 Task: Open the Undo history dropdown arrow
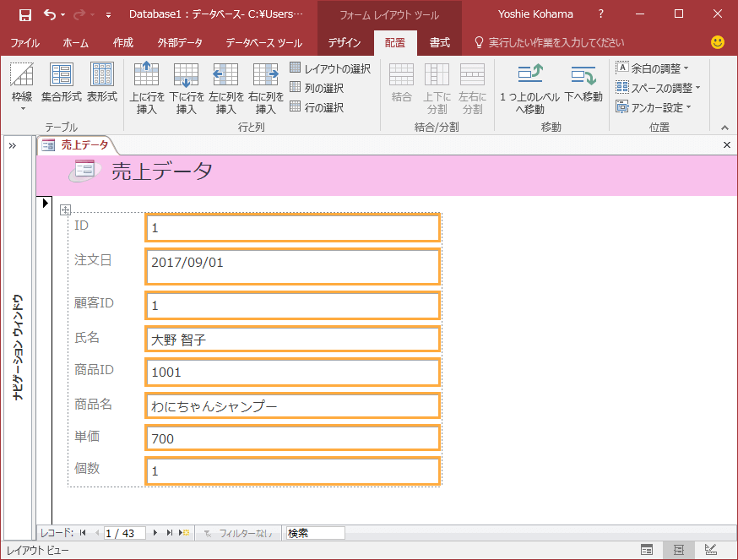pyautogui.click(x=63, y=15)
